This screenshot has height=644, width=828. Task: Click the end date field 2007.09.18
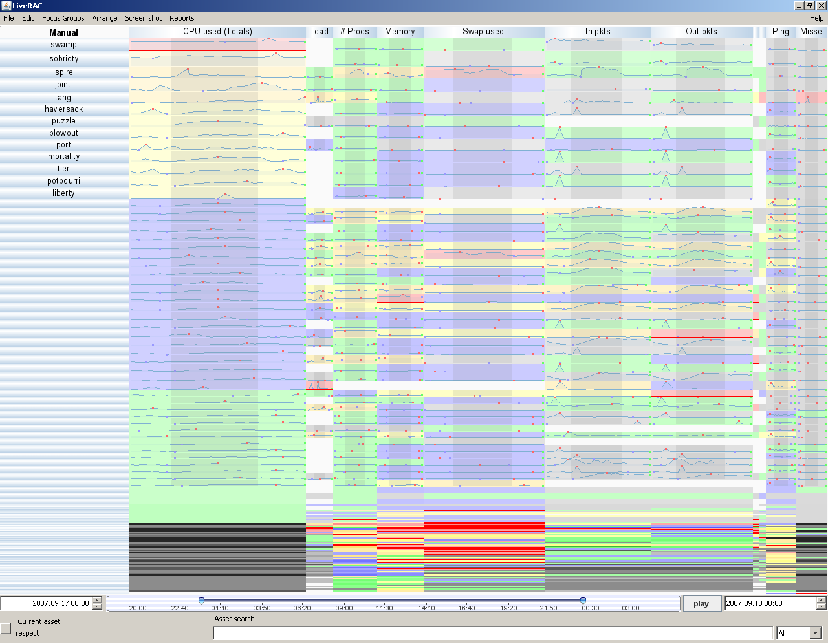(x=770, y=603)
